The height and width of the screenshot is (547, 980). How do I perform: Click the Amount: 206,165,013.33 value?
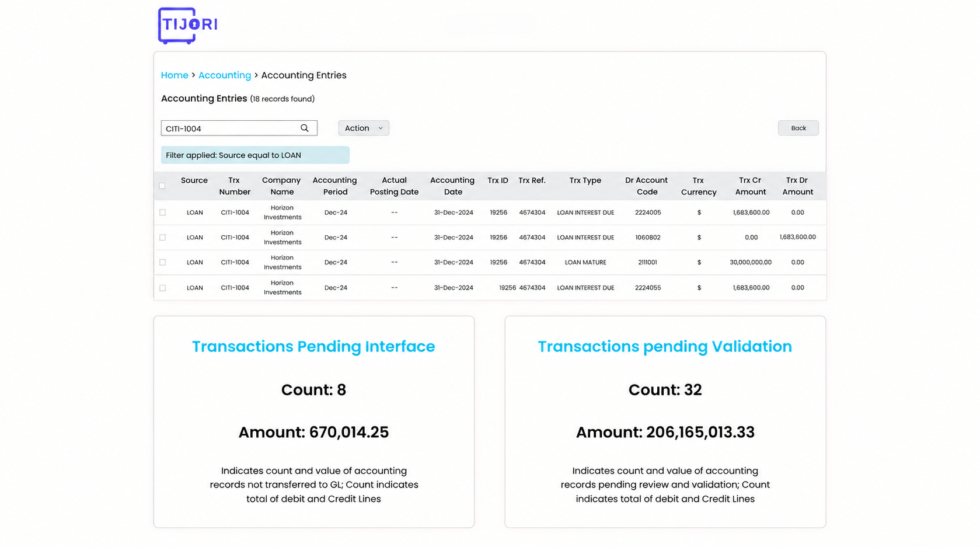pyautogui.click(x=665, y=433)
